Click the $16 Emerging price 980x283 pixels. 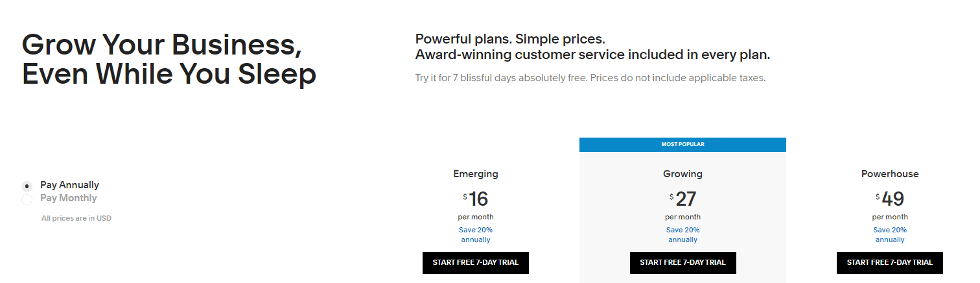click(476, 199)
